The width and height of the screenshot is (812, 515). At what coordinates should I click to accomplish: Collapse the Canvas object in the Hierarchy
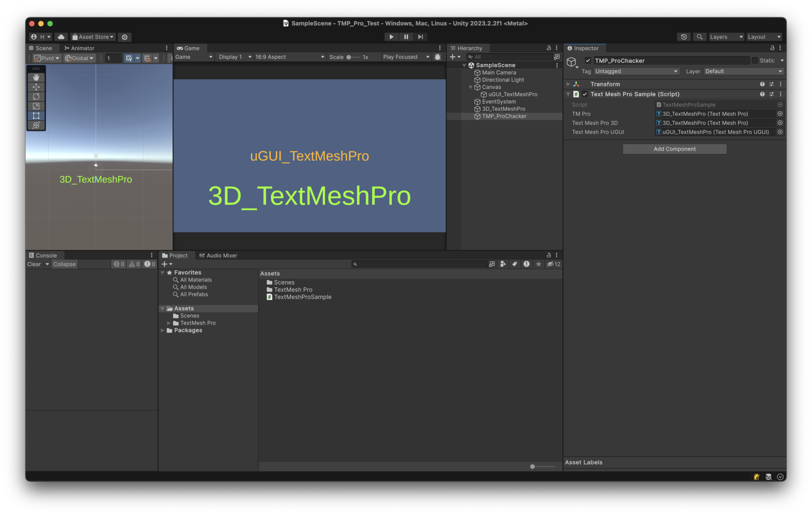tap(470, 87)
